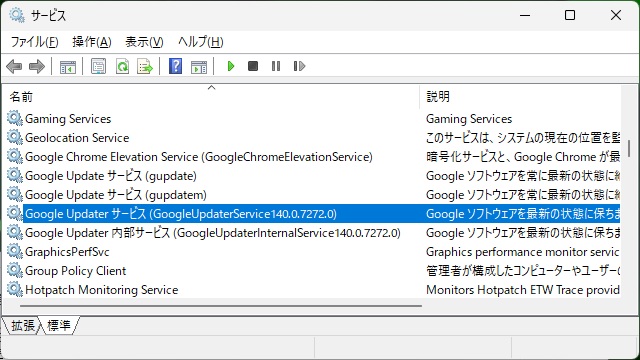Screen dimensions: 640x360
Task: Click the gear icon of Google Chrome Elevation Service
Action: (15, 156)
